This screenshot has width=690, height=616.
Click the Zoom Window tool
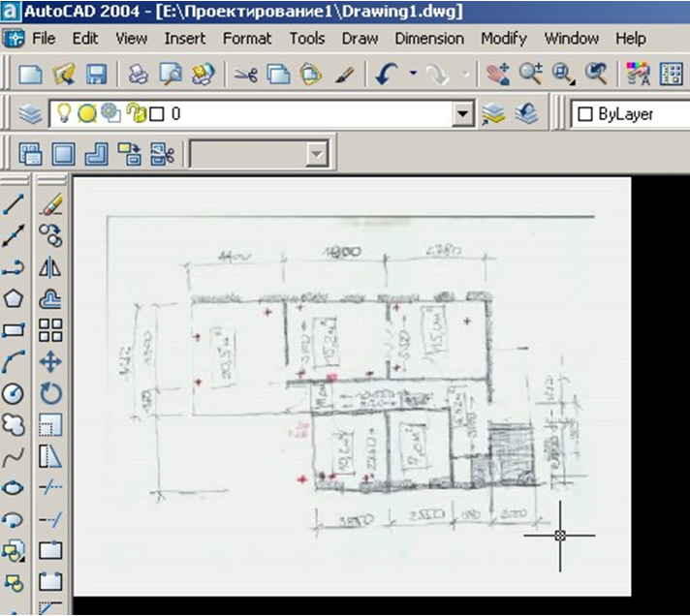(x=563, y=74)
